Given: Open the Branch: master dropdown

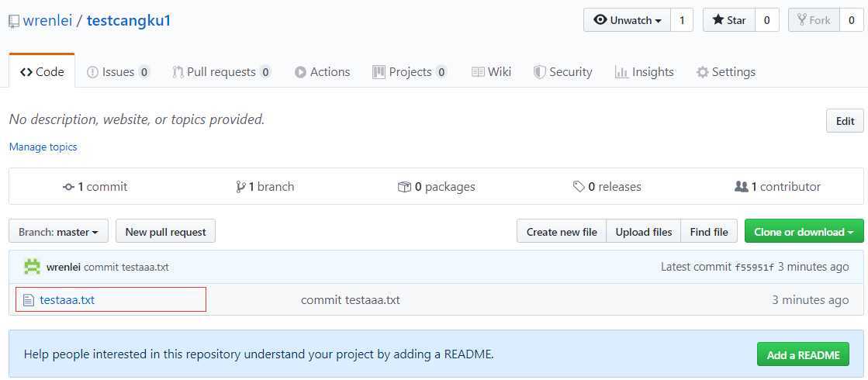Looking at the screenshot, I should click(58, 232).
